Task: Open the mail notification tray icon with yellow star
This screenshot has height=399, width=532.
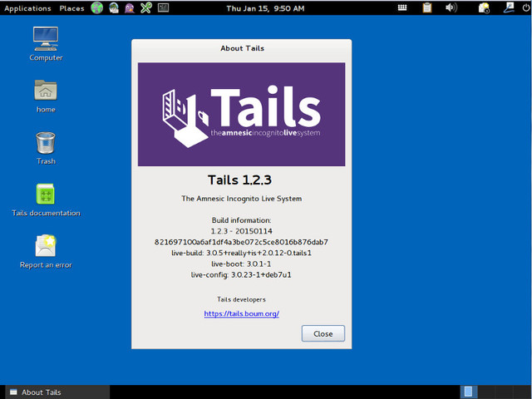Action: (x=484, y=7)
